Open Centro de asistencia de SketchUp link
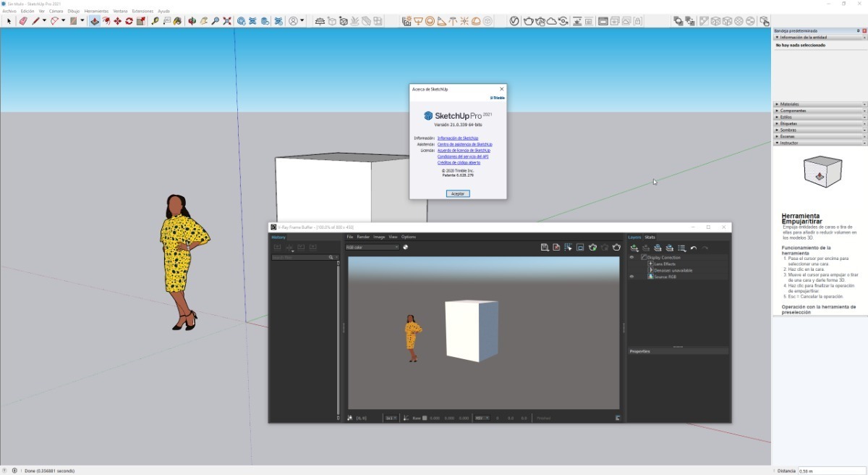 [465, 144]
